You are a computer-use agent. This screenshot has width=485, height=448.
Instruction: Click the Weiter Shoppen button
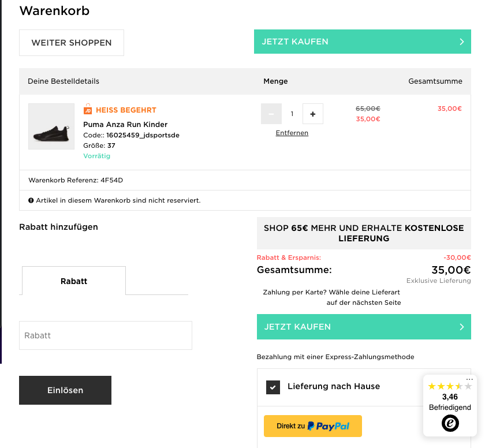pos(72,43)
